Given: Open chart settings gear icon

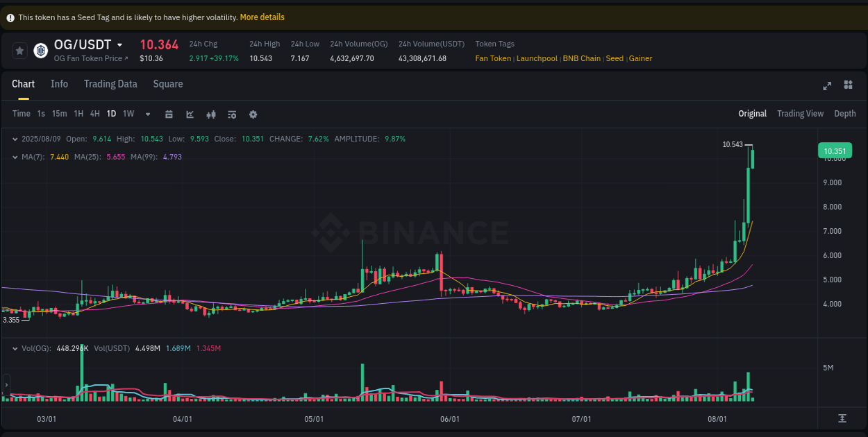Looking at the screenshot, I should point(253,113).
